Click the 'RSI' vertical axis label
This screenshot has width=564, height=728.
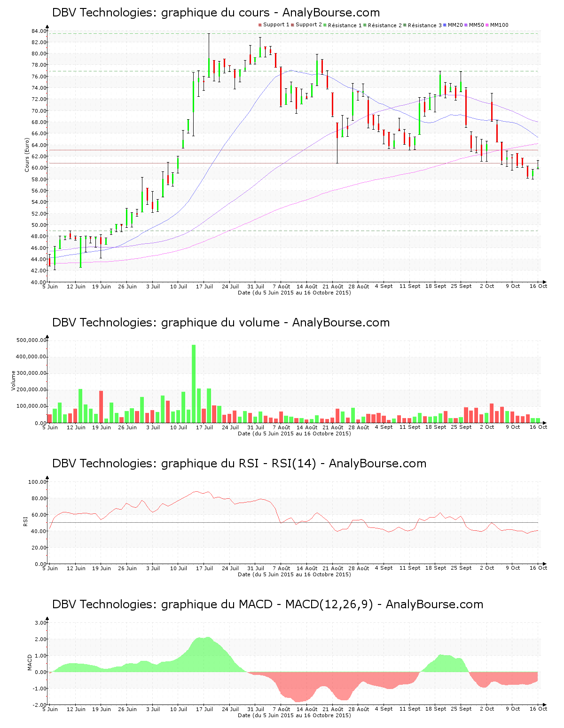point(25,521)
